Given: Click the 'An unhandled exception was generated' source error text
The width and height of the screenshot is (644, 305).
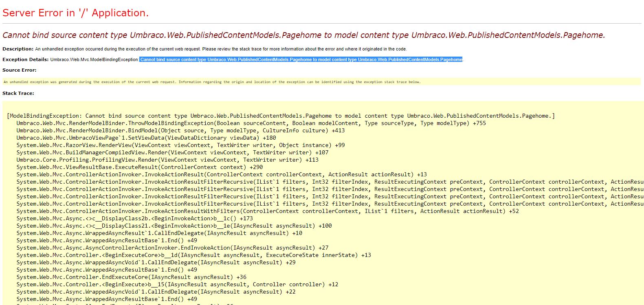Looking at the screenshot, I should [212, 82].
